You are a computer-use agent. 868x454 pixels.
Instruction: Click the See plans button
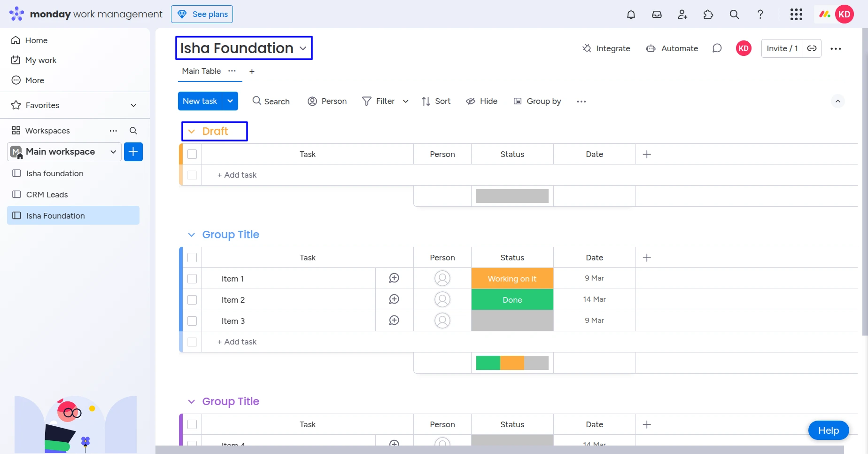point(202,14)
